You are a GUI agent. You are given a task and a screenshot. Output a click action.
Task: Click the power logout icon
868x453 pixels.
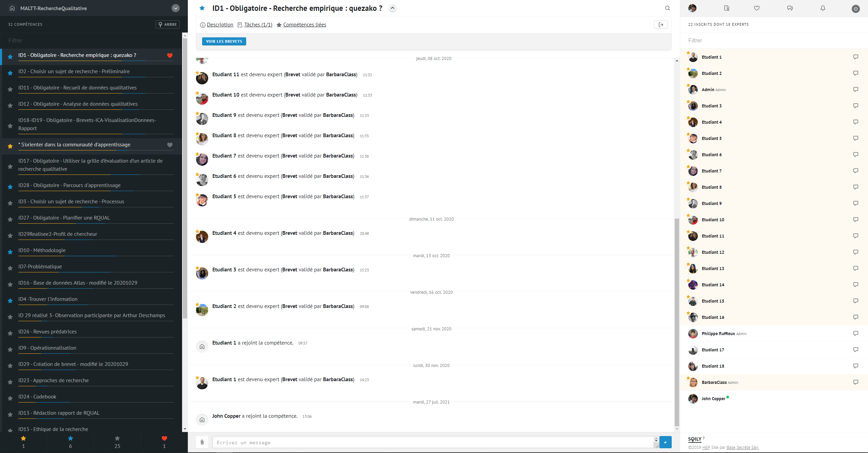[855, 9]
